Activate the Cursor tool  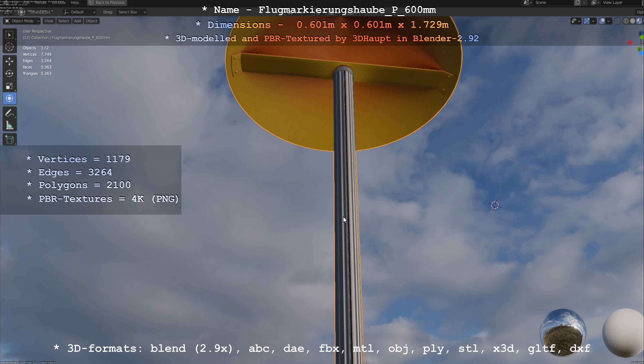tap(9, 47)
